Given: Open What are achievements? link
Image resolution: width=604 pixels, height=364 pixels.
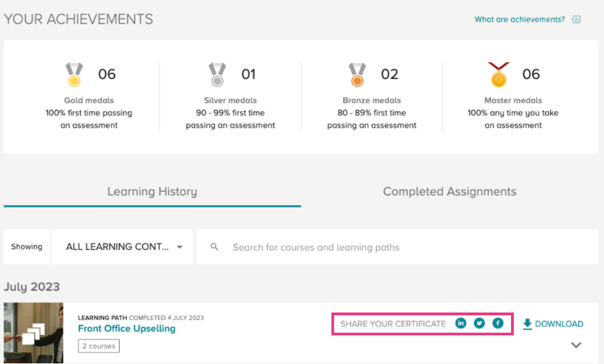Looking at the screenshot, I should click(520, 20).
